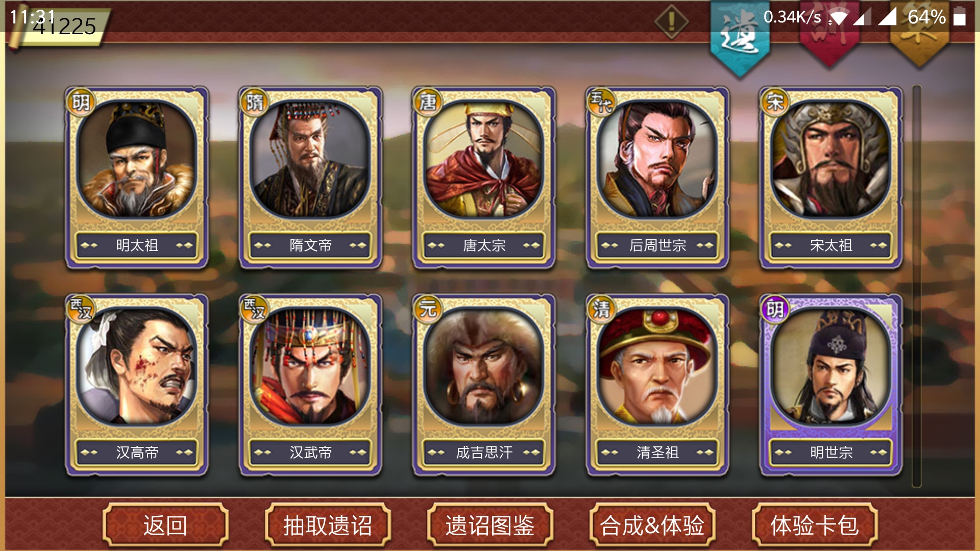The image size is (980, 551).
Task: Tap the 五代 dynasty badge icon
Action: tap(601, 102)
